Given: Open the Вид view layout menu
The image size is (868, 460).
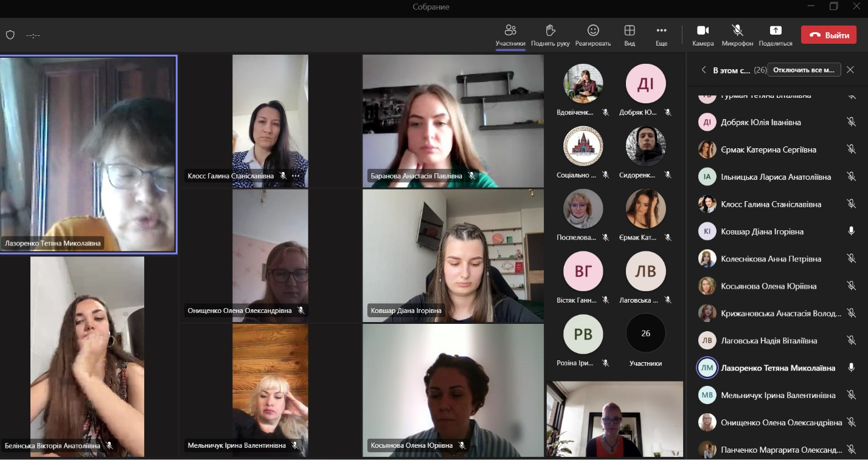Looking at the screenshot, I should coord(630,35).
